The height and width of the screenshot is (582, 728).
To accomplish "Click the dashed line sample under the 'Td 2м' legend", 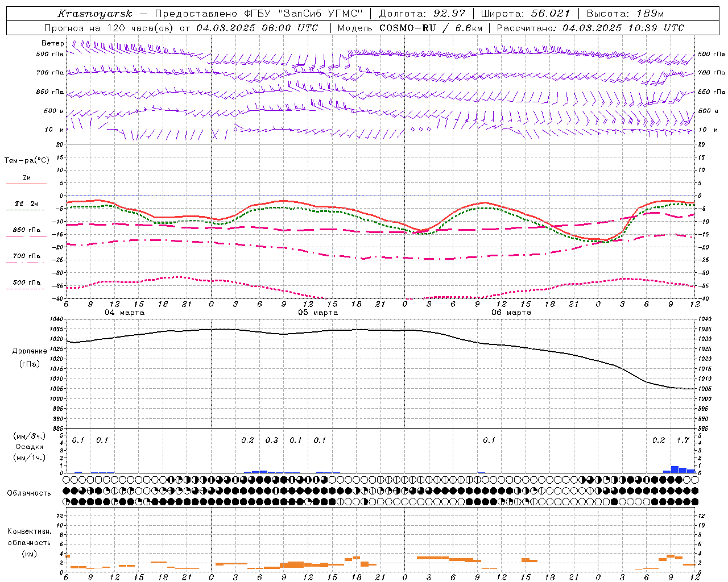I will tap(25, 210).
